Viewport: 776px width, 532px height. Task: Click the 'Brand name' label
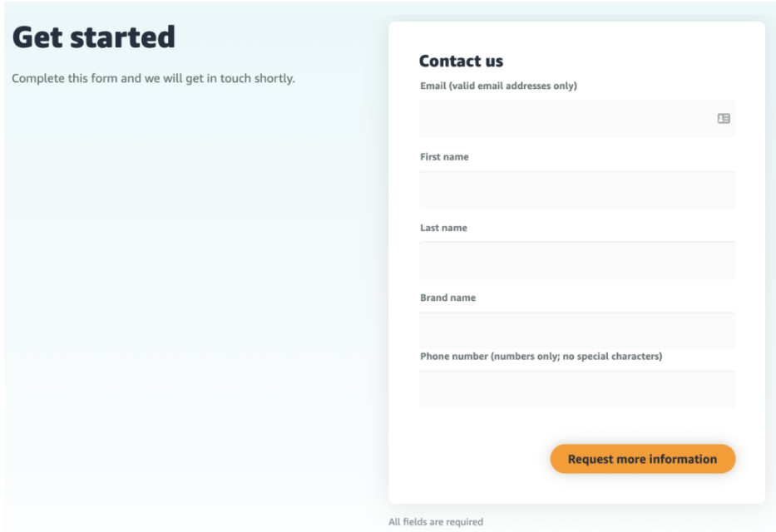[x=447, y=298]
